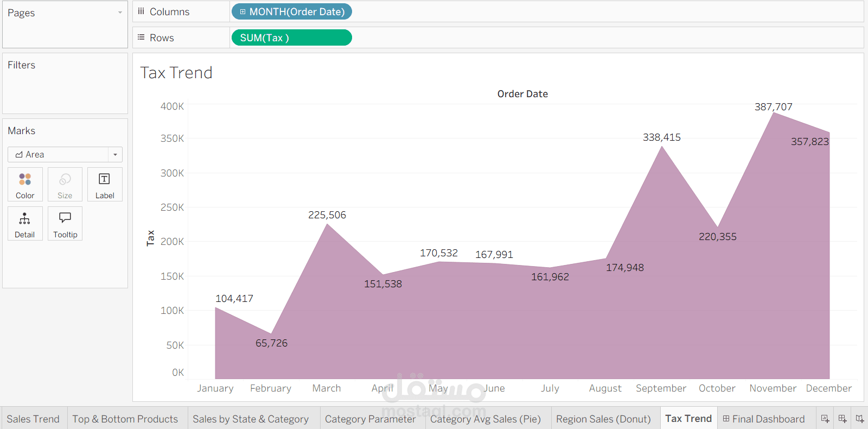Expand the Area mark type dropdown
868x429 pixels.
coord(115,155)
